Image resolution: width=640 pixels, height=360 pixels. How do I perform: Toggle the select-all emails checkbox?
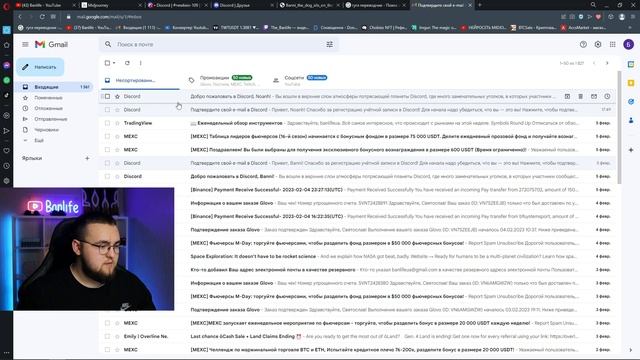tap(107, 63)
